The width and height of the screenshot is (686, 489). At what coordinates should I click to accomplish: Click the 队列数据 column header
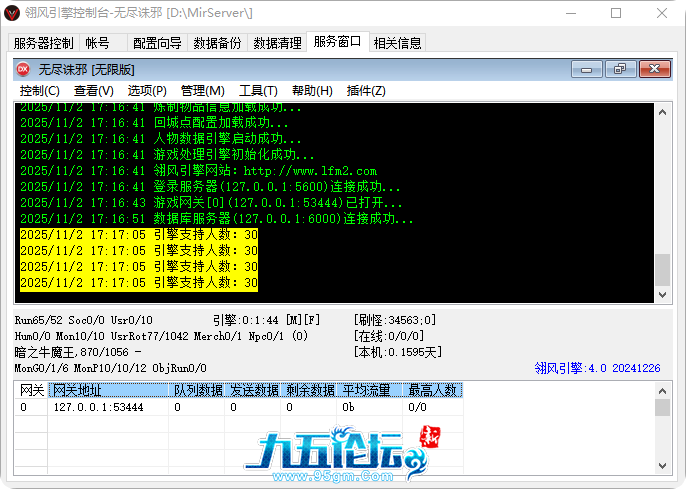[197, 390]
